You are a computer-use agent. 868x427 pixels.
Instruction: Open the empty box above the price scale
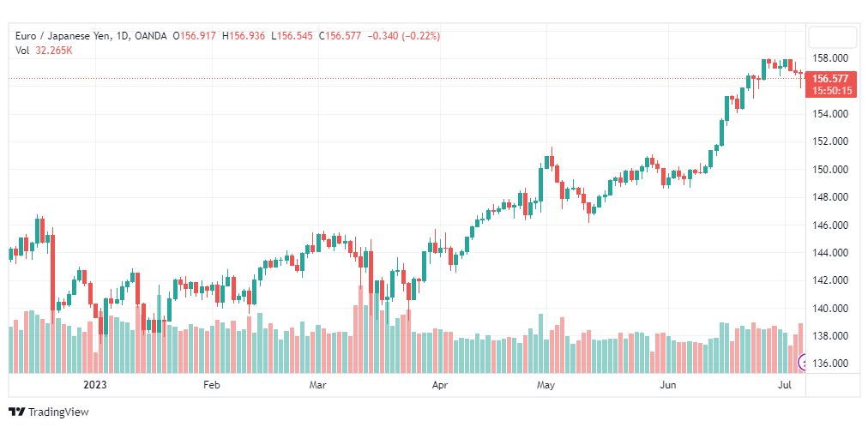(832, 37)
